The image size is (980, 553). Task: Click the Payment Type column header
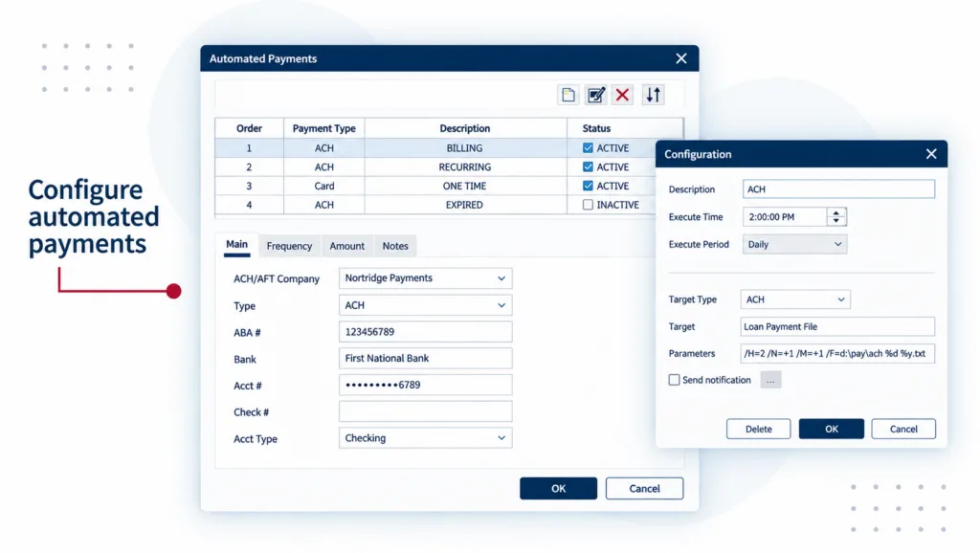[323, 128]
